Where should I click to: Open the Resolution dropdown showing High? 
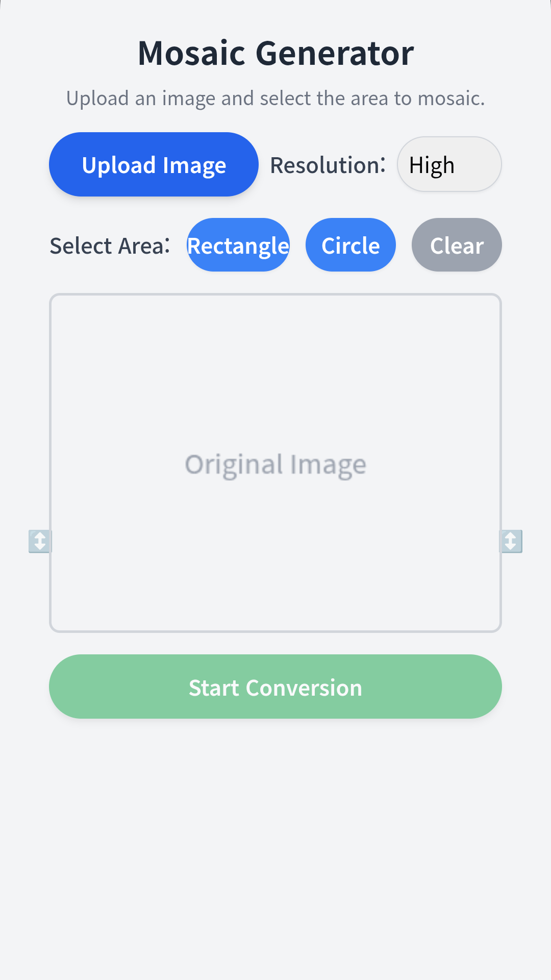[449, 164]
